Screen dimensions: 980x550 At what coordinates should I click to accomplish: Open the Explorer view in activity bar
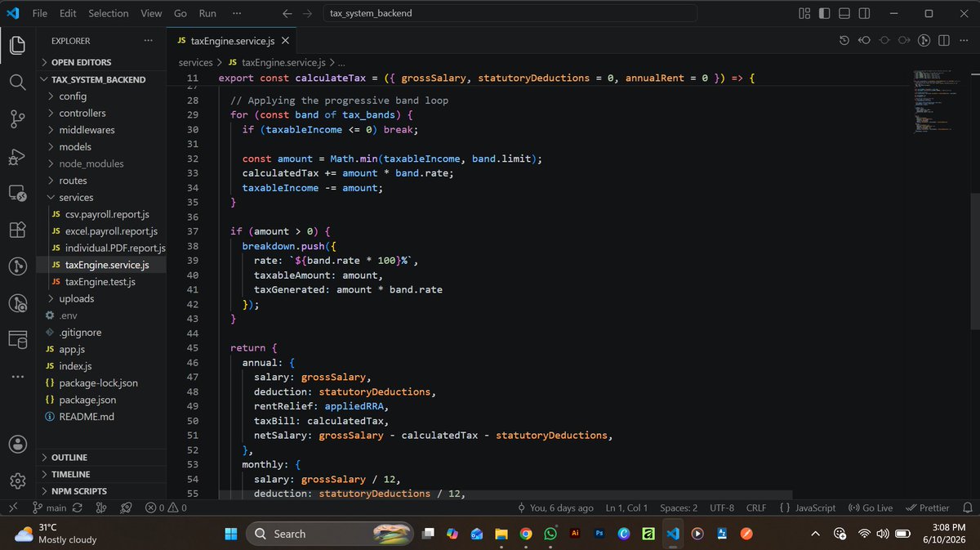coord(17,44)
